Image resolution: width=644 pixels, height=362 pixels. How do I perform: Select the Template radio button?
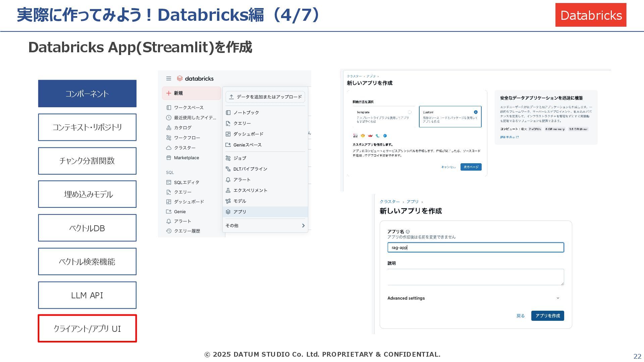pyautogui.click(x=410, y=112)
